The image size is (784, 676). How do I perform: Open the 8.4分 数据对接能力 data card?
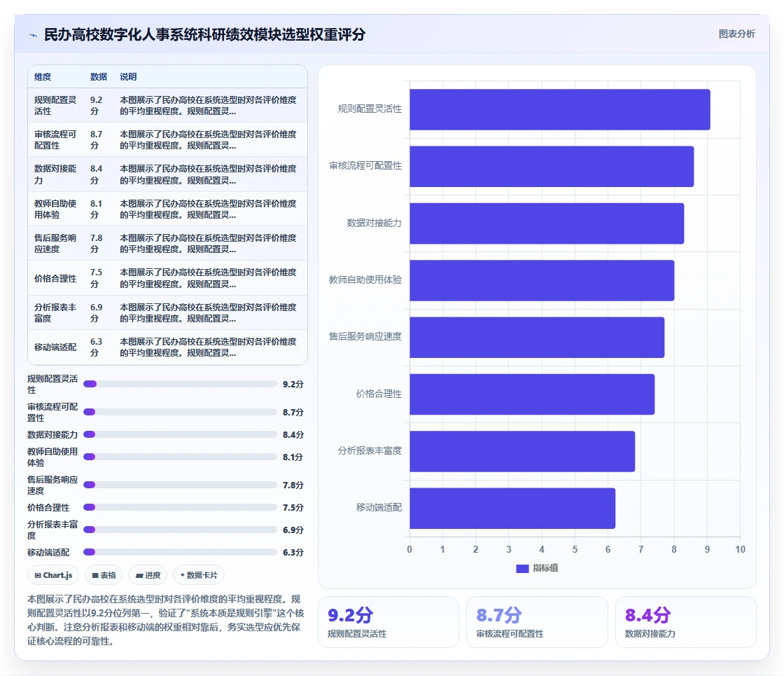coord(685,622)
